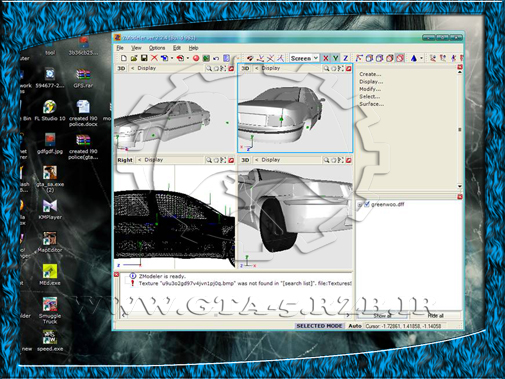Viewport: 505px width, 379px height.
Task: Uncheck the greenwoo.dff visibility checkbox
Action: point(367,204)
